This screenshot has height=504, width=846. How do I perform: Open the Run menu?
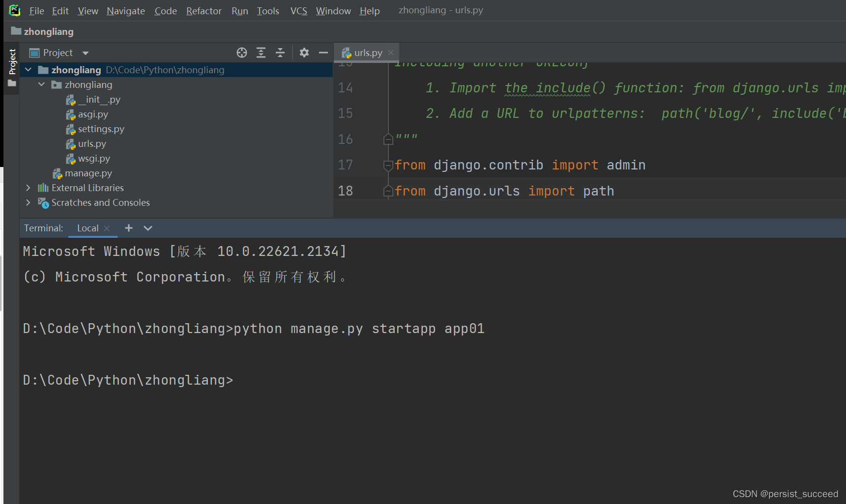239,11
